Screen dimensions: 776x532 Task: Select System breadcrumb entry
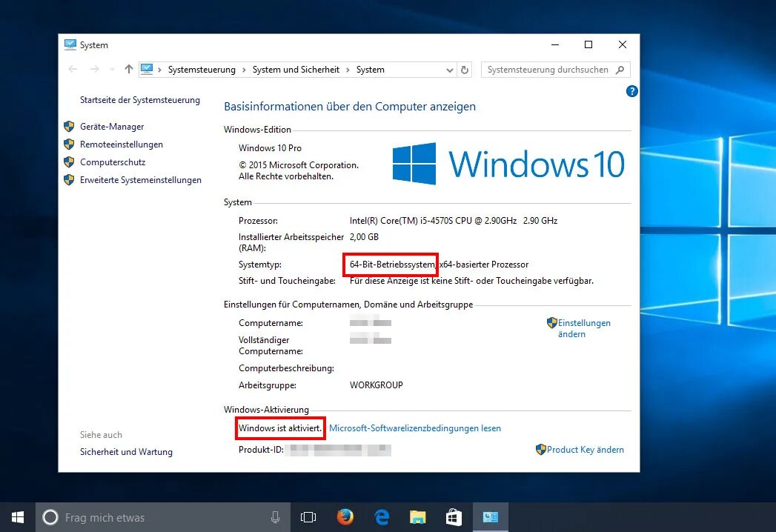pos(370,70)
